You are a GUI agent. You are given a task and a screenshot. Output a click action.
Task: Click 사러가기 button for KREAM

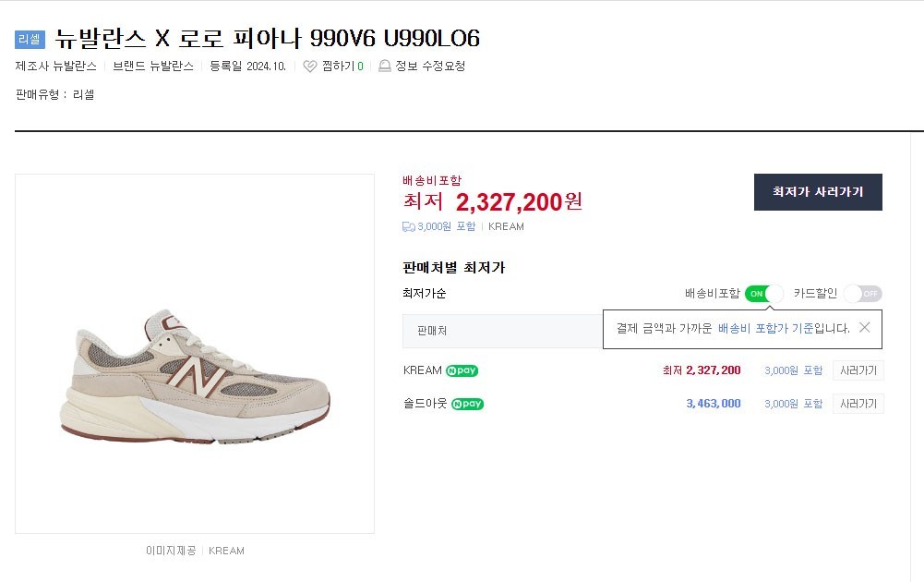(x=858, y=370)
